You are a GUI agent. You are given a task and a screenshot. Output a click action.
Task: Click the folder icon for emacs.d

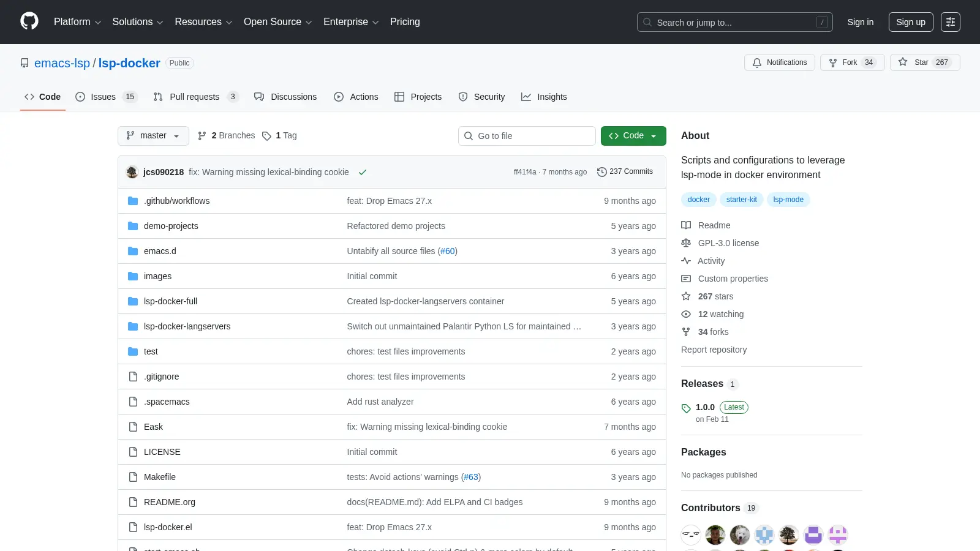click(x=133, y=251)
